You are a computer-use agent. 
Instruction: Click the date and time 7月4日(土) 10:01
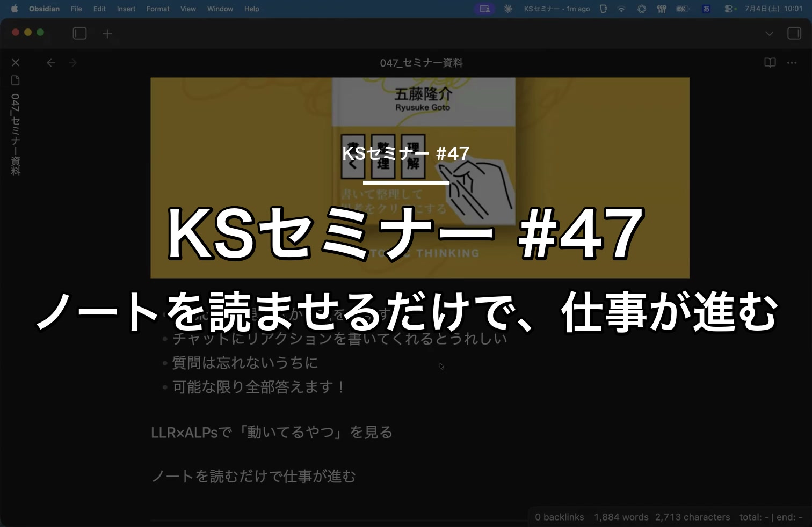click(773, 9)
